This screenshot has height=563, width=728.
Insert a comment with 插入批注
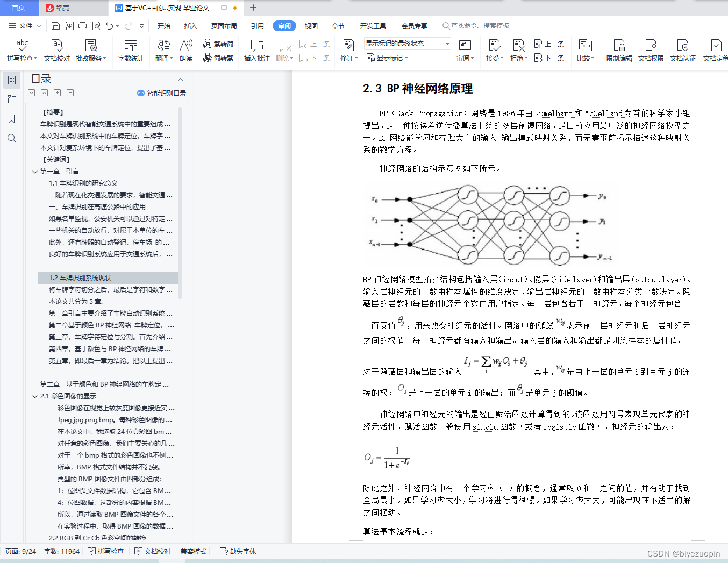coord(257,50)
